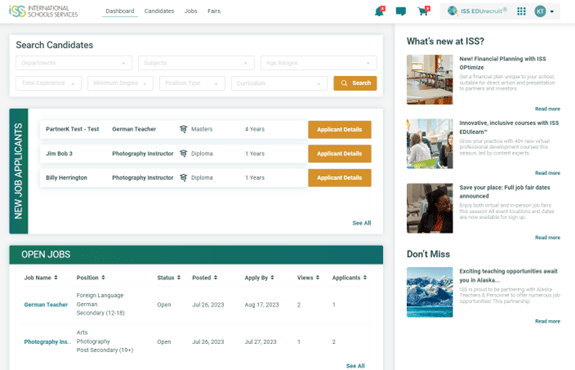Go to the Candidates tab
This screenshot has height=370, width=575.
click(x=159, y=11)
